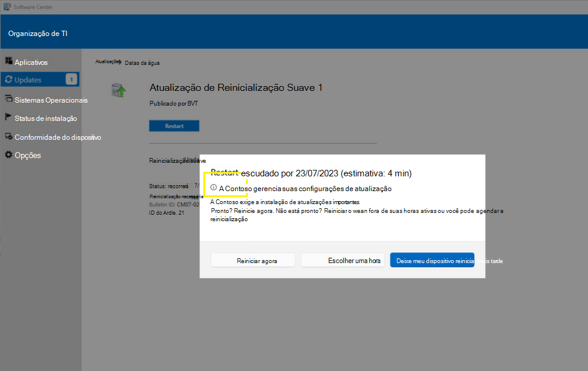Click the Opções gear icon
588x371 pixels.
tap(9, 155)
